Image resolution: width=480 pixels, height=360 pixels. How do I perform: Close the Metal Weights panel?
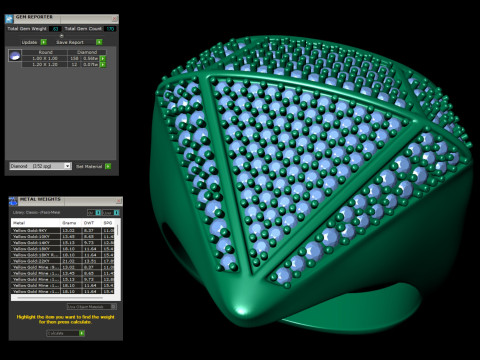[x=118, y=201]
